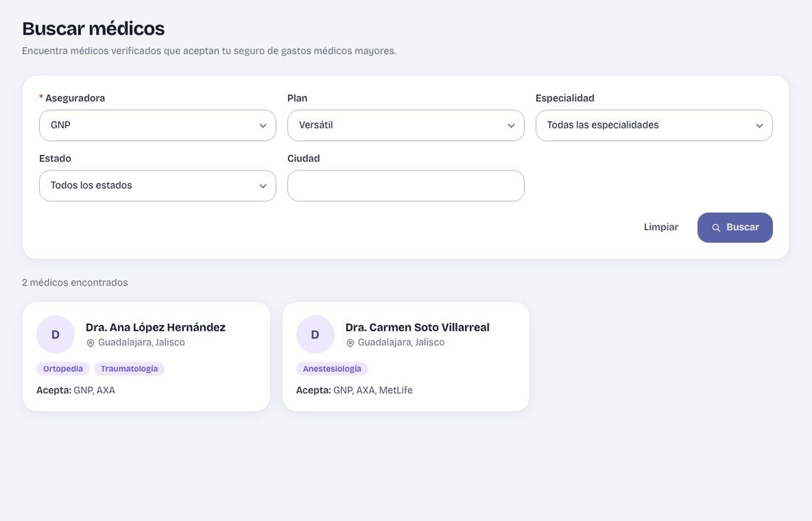812x521 pixels.
Task: Click the Ciudad field label
Action: coord(303,159)
